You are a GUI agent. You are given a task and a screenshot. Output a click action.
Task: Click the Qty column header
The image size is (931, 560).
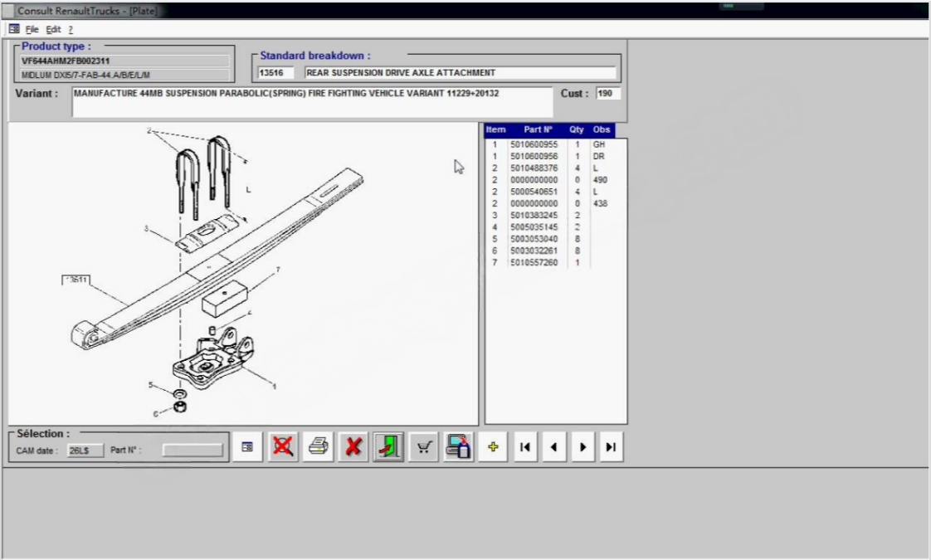[577, 130]
